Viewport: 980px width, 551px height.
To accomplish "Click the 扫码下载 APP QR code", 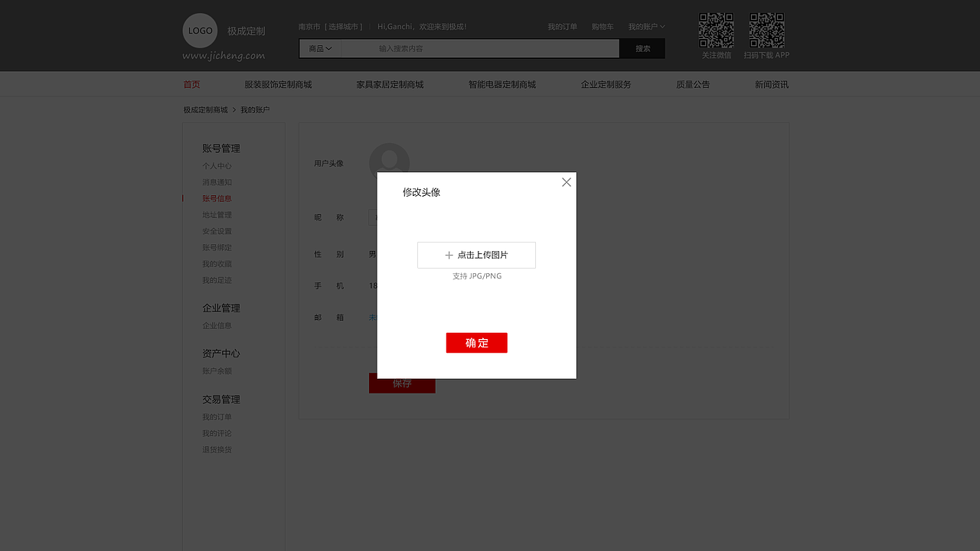I will click(766, 29).
